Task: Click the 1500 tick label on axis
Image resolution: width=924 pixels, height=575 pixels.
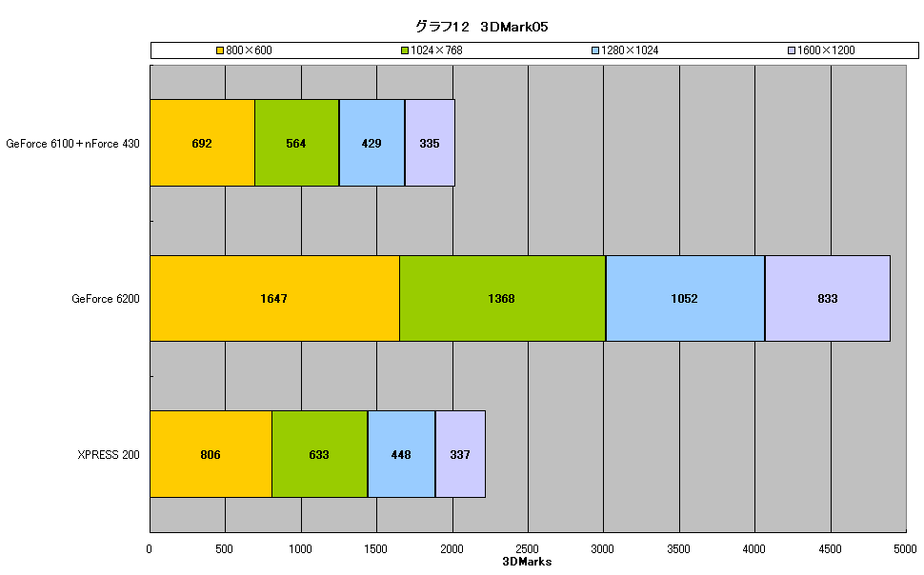Action: click(x=375, y=549)
